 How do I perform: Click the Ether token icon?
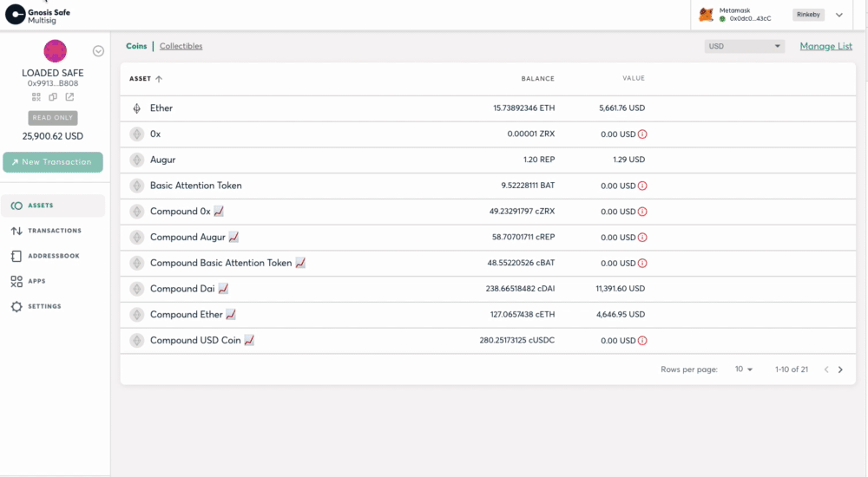pos(137,108)
